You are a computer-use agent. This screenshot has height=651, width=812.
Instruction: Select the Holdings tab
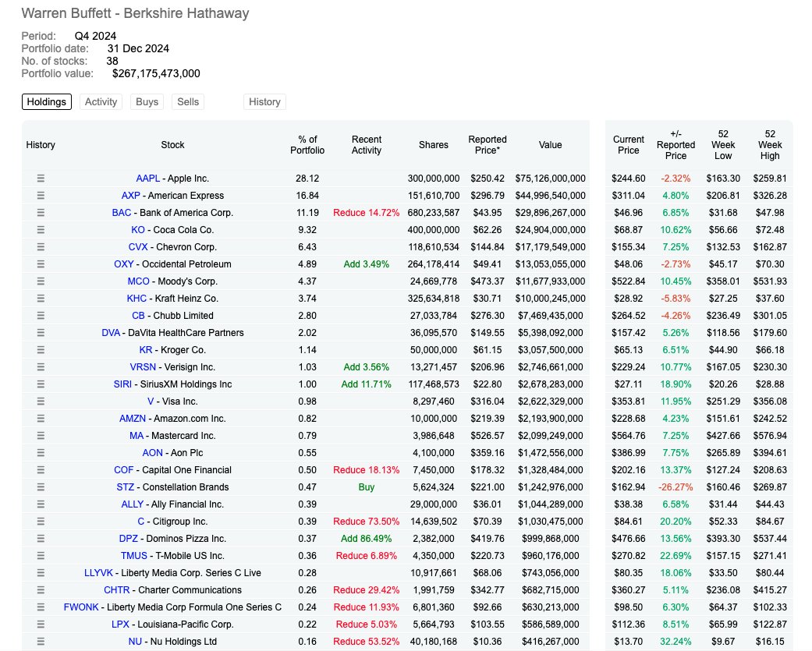point(47,102)
